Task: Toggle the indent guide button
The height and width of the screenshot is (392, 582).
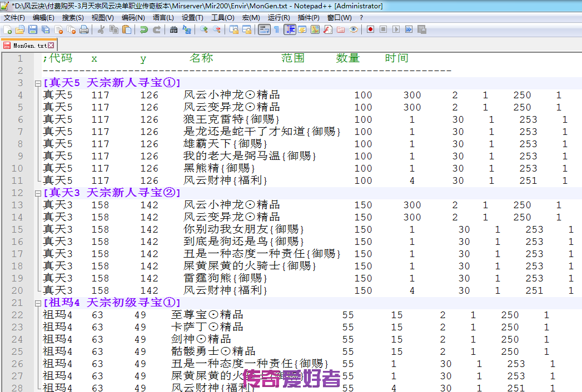Action: tap(290, 29)
